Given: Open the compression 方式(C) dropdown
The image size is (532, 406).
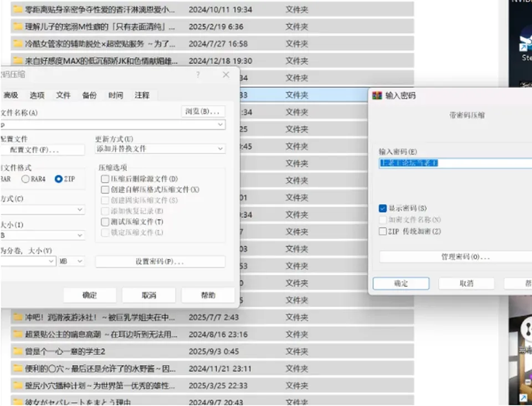Looking at the screenshot, I should pos(80,209).
